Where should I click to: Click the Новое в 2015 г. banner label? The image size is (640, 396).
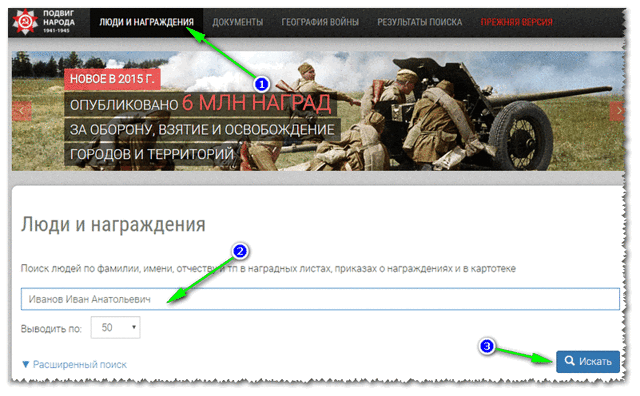tap(112, 79)
